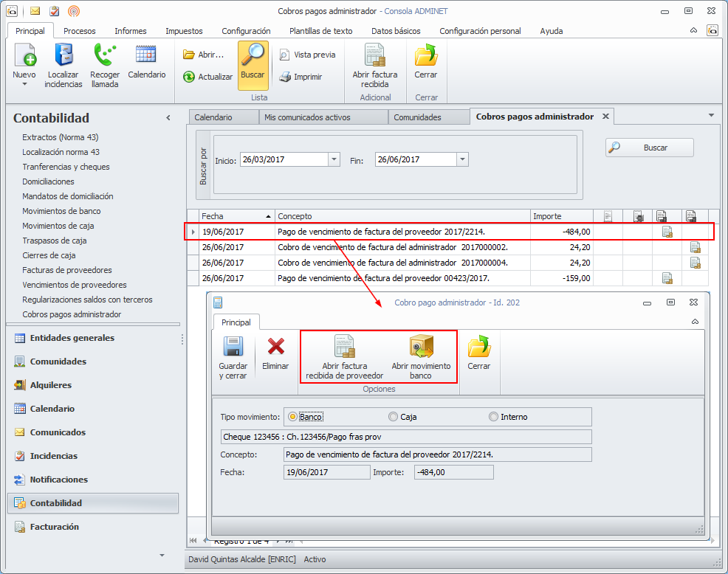The height and width of the screenshot is (574, 728).
Task: Sort by Importe column header
Action: click(x=562, y=215)
